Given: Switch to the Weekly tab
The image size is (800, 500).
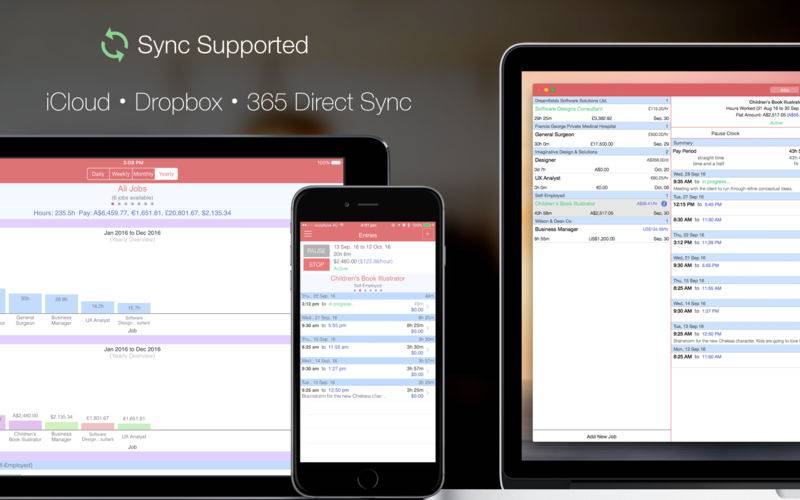Looking at the screenshot, I should [x=120, y=174].
